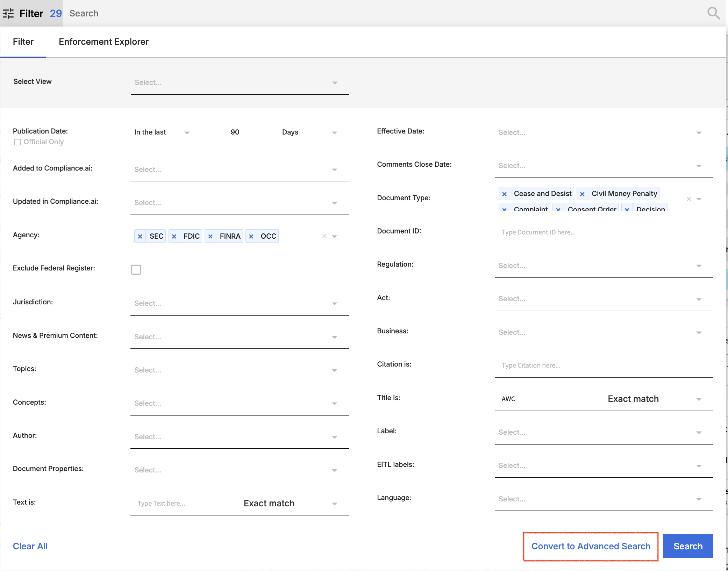Image resolution: width=728 pixels, height=571 pixels.
Task: Click the magnifier search icon
Action: click(x=713, y=13)
